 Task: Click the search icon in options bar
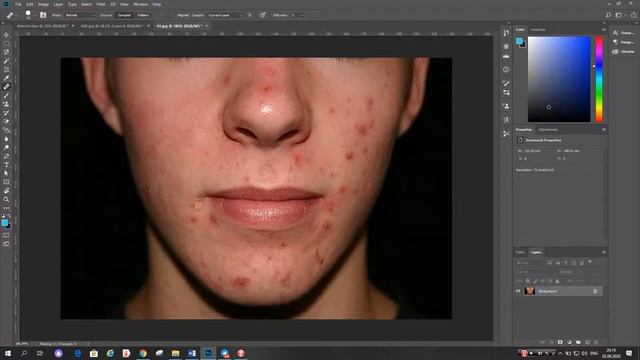pos(608,15)
